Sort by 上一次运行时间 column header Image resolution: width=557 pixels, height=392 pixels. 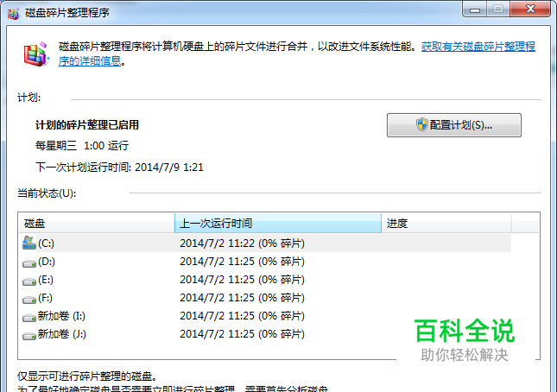[x=278, y=223]
